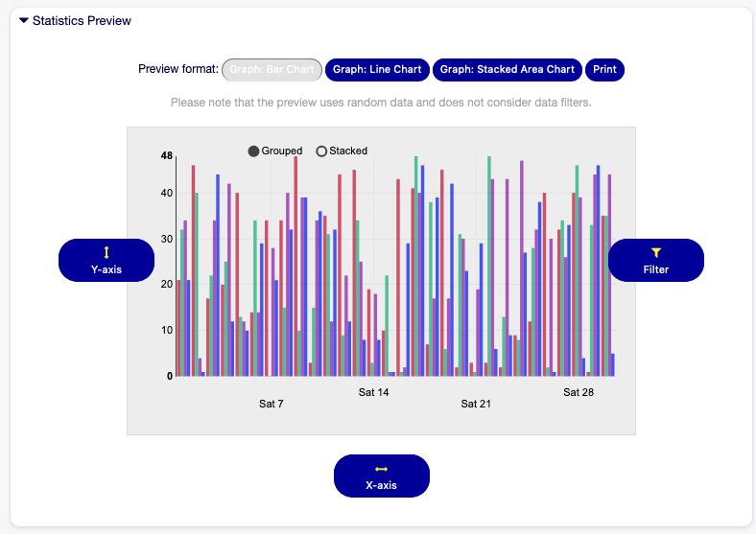Click the '48' y-axis maximum value
Screen dimensions: 756x534
click(x=167, y=155)
